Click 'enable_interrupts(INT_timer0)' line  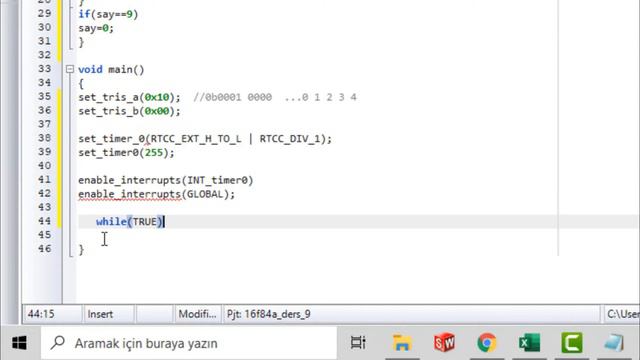166,180
